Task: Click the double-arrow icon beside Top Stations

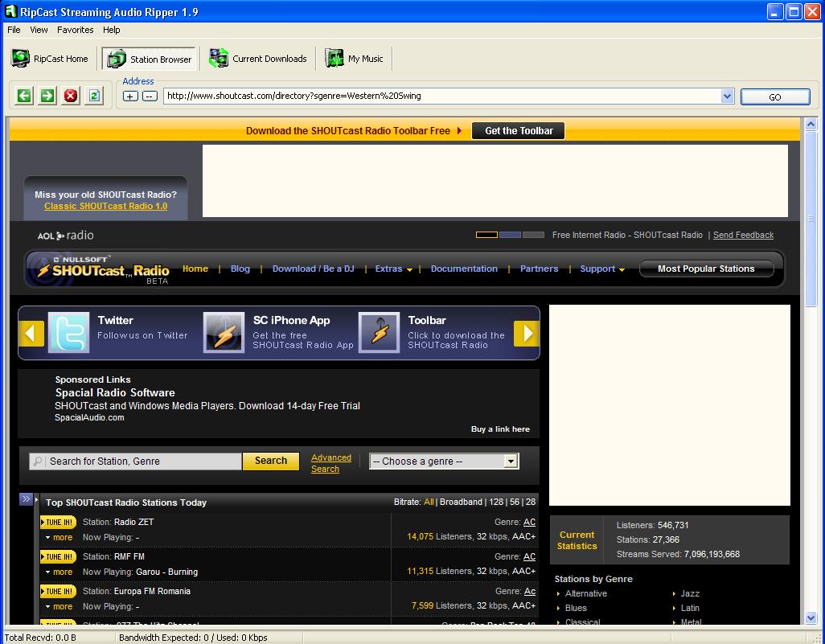Action: [x=26, y=498]
